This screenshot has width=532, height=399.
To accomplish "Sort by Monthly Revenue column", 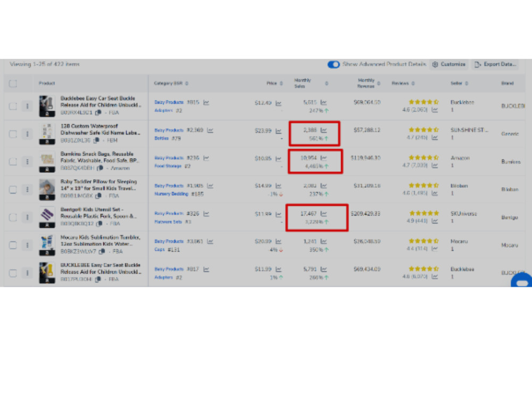I will pos(379,84).
